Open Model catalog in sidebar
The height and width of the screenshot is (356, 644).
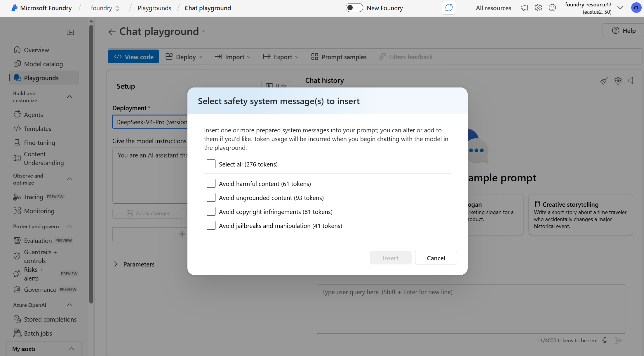(x=44, y=64)
